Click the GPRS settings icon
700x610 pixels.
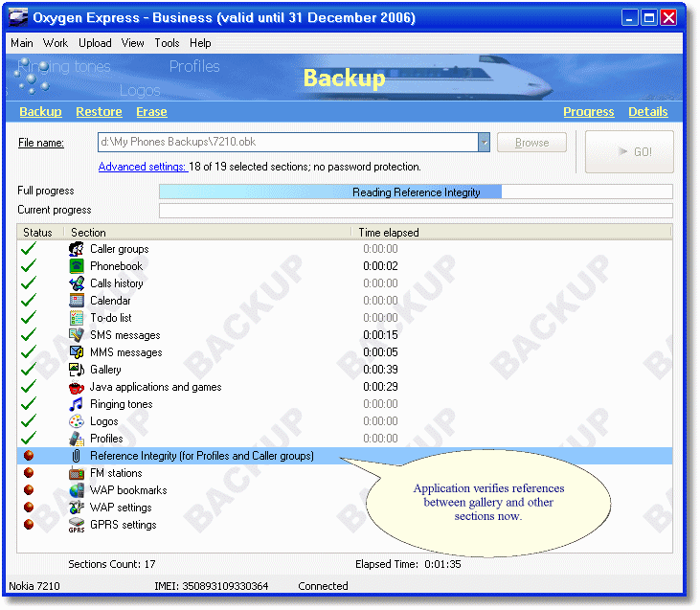(x=77, y=525)
